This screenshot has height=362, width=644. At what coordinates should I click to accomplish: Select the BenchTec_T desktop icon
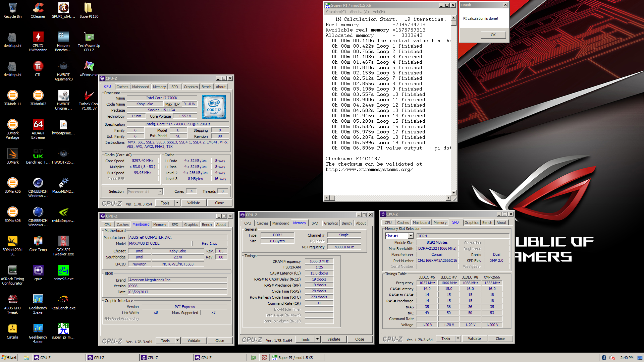(38, 156)
